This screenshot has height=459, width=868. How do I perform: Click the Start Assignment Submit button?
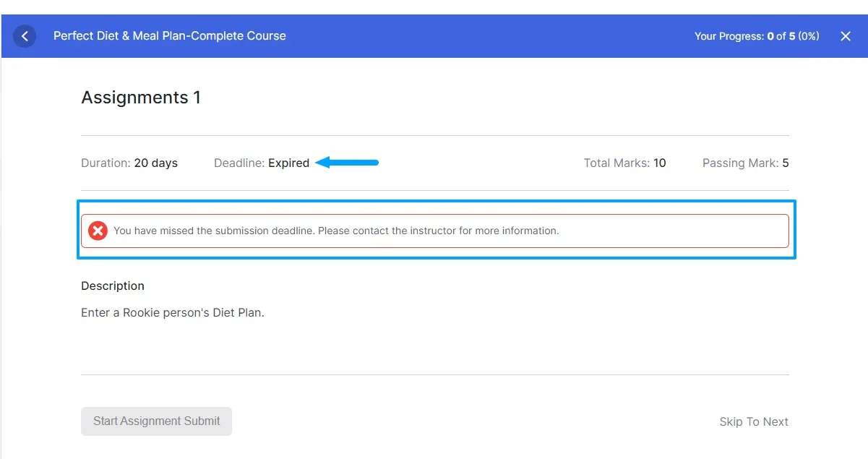pos(155,421)
